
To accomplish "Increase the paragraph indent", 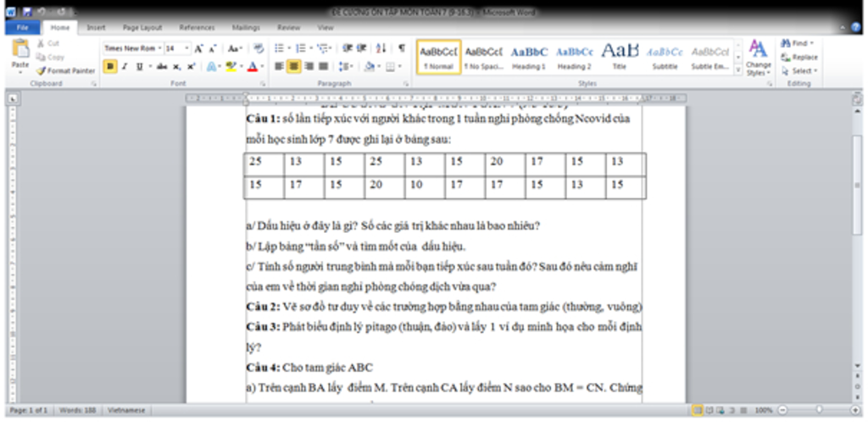I will (x=361, y=48).
